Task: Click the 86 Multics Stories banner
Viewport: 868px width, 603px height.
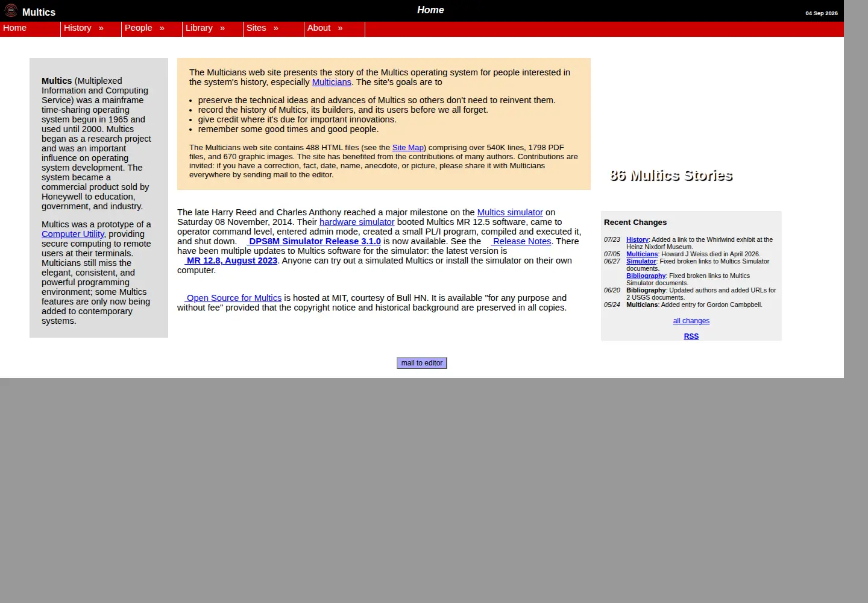Action: [x=671, y=175]
